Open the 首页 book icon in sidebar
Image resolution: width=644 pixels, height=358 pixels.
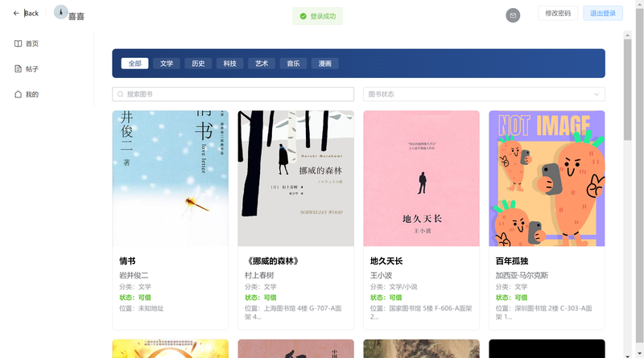point(18,43)
